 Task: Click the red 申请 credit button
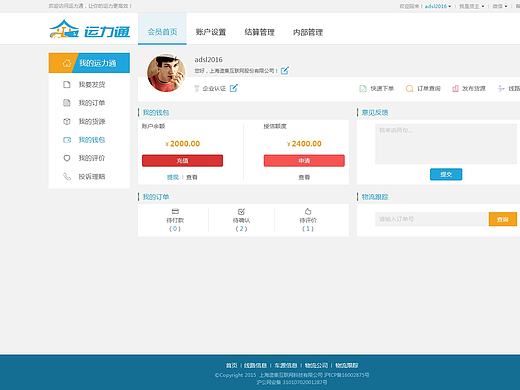point(304,160)
